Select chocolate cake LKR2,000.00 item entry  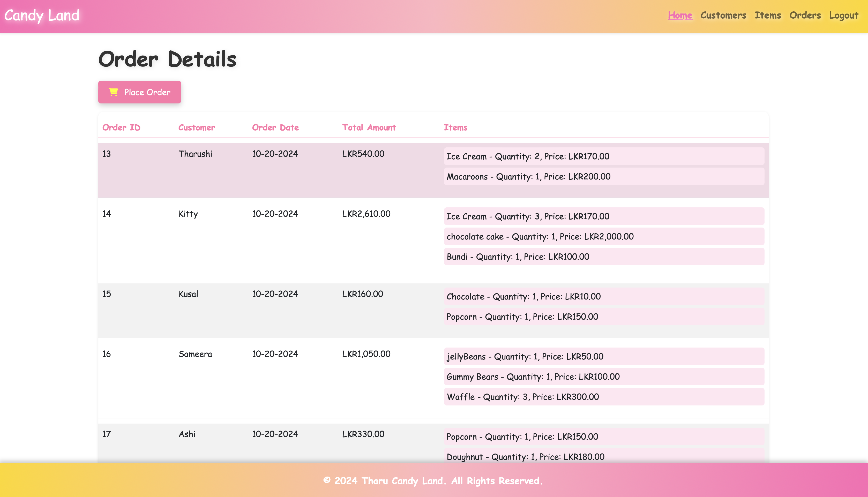[604, 236]
